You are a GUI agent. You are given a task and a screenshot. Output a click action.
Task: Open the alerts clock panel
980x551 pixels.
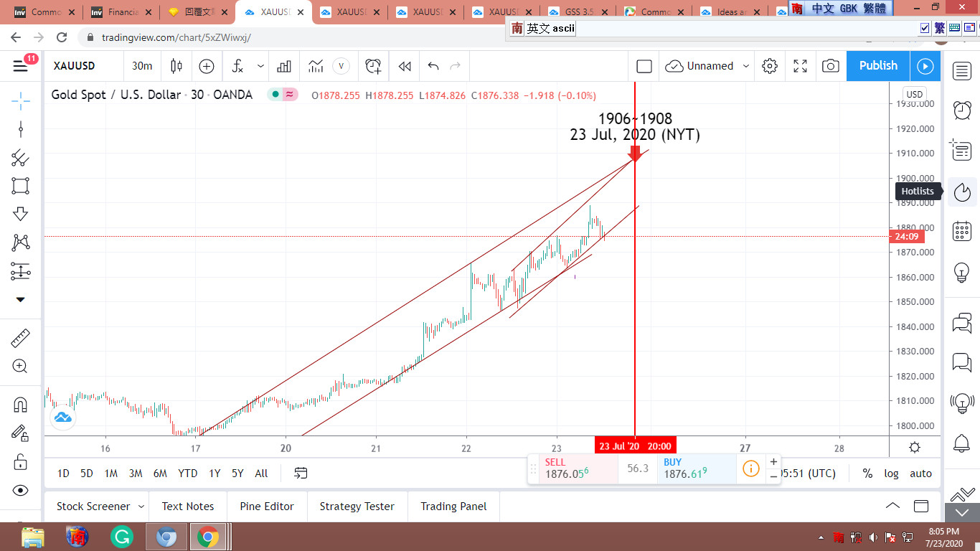[x=962, y=110]
